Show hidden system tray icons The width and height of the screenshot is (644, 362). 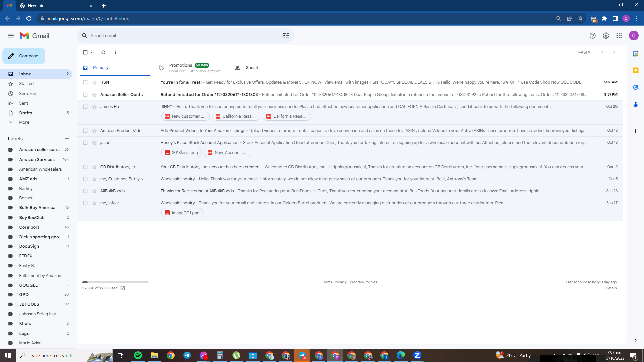pyautogui.click(x=554, y=355)
